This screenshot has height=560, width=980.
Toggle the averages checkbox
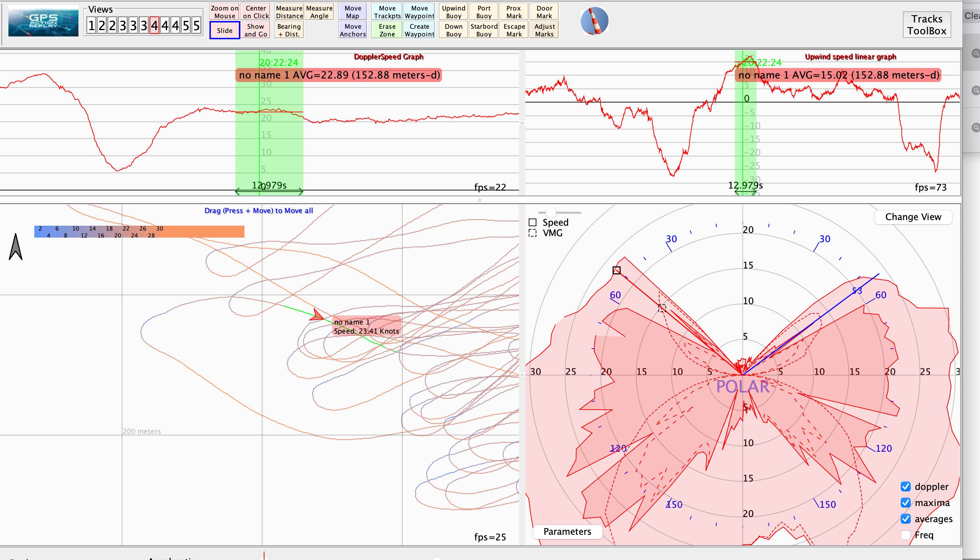pyautogui.click(x=905, y=519)
